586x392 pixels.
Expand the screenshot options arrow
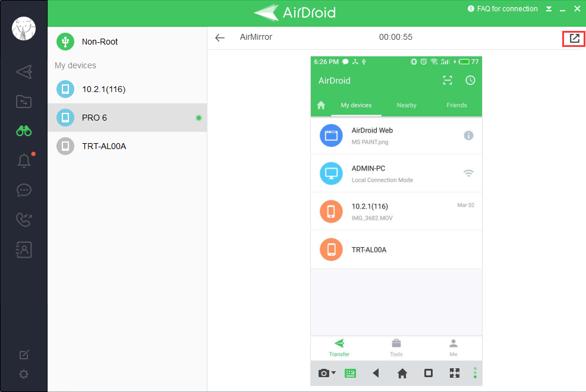point(333,372)
